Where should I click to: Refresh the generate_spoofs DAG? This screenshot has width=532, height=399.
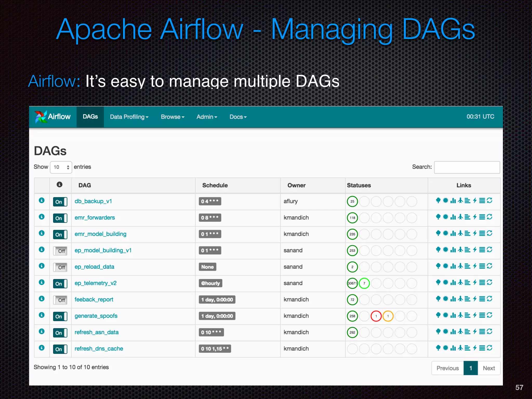[490, 315]
